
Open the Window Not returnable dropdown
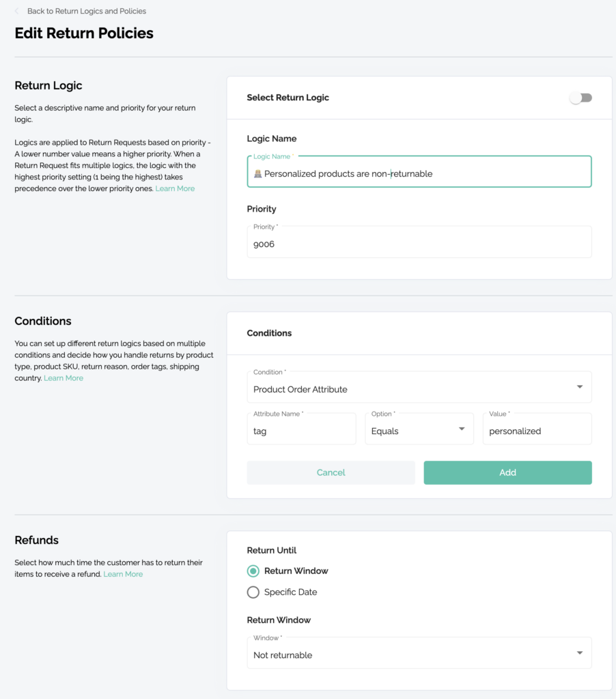(x=579, y=653)
